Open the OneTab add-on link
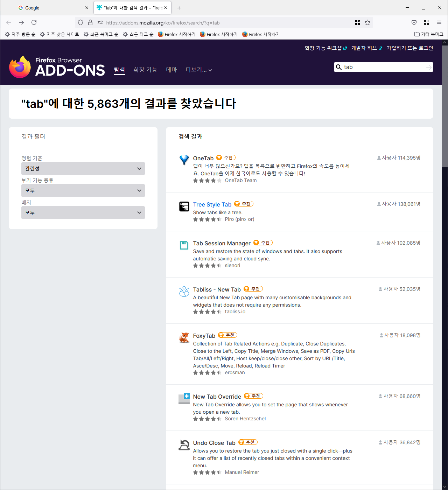 (203, 158)
